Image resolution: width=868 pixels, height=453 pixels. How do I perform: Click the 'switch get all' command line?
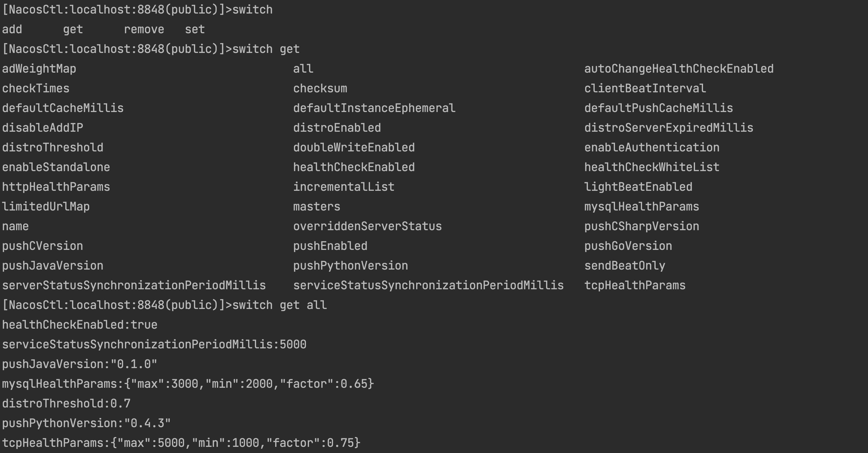164,305
